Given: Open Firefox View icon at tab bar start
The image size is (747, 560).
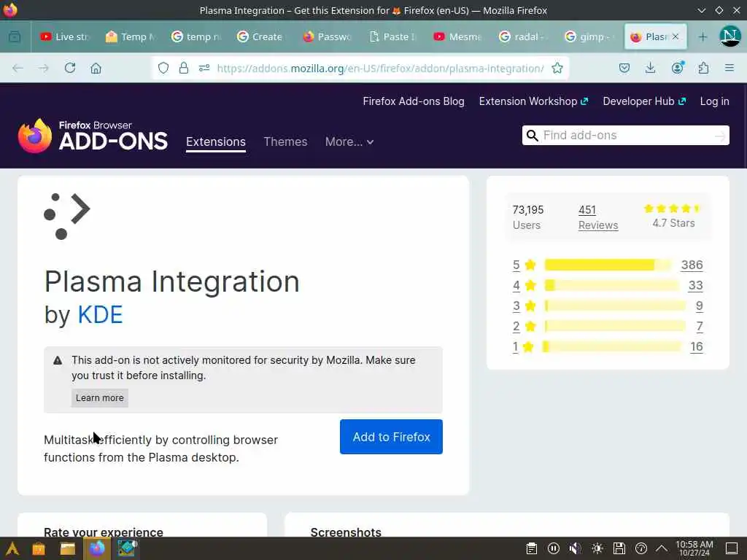Looking at the screenshot, I should click(15, 36).
